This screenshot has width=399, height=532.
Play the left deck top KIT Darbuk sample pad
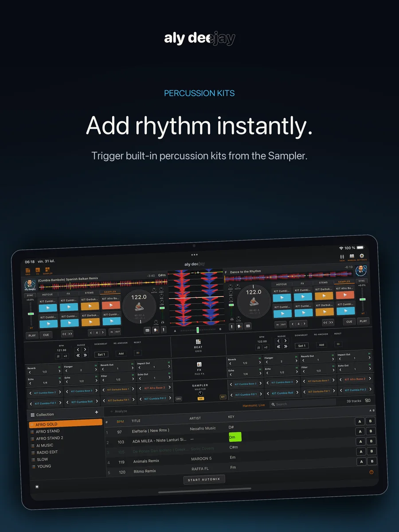90,306
